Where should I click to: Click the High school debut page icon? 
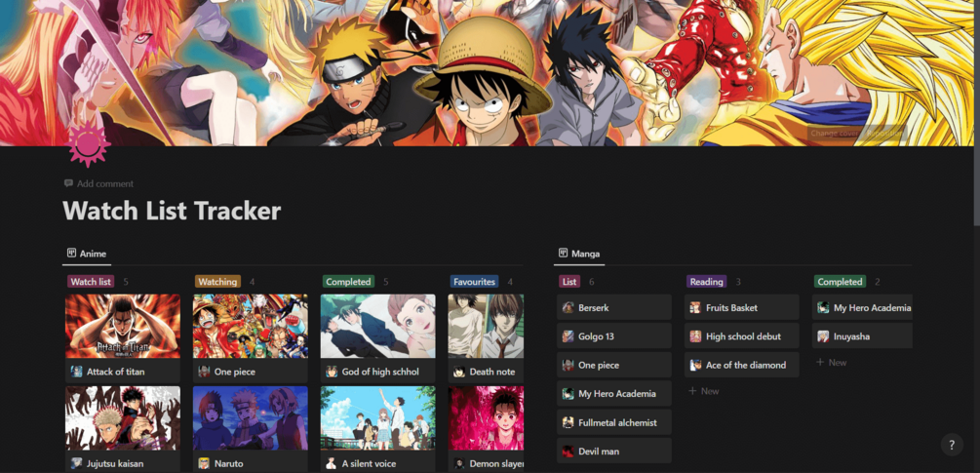click(x=695, y=336)
